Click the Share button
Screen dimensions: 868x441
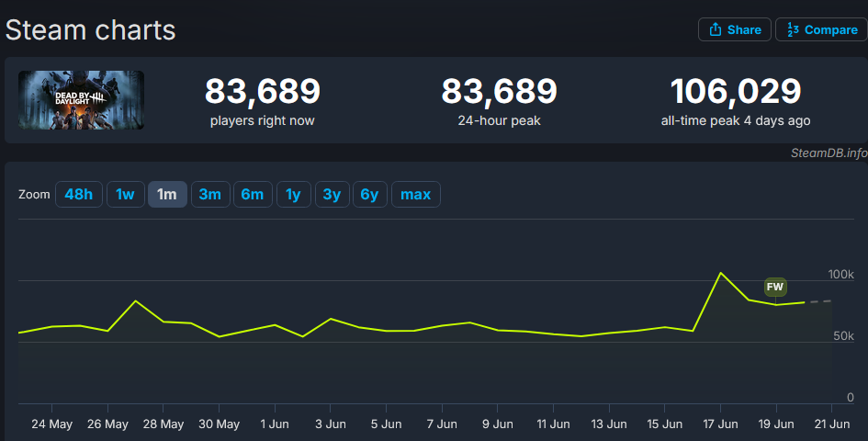click(x=734, y=30)
